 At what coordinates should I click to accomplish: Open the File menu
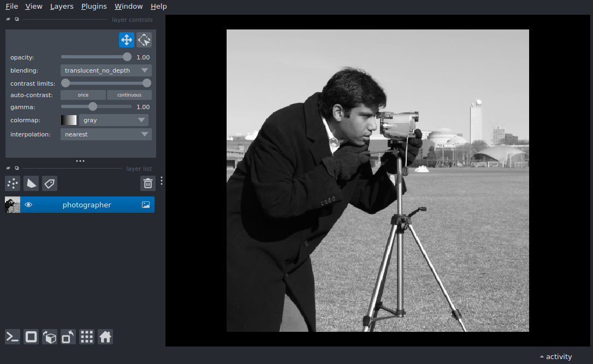pyautogui.click(x=11, y=7)
